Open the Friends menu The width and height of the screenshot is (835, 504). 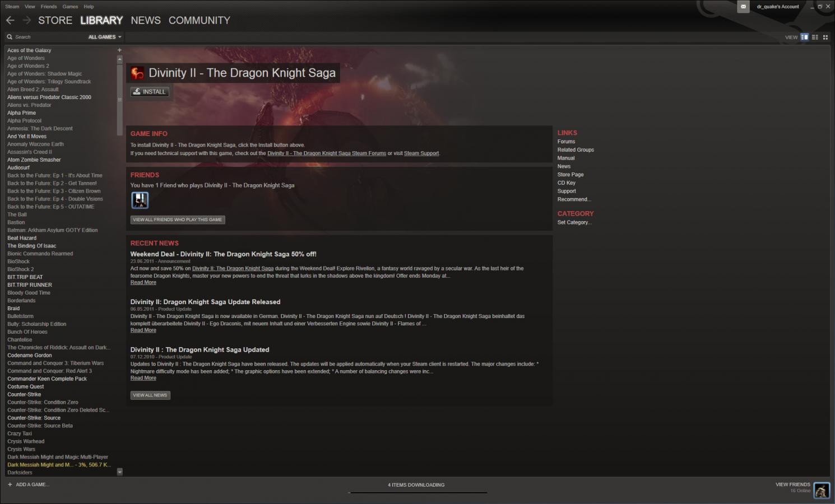[x=49, y=7]
